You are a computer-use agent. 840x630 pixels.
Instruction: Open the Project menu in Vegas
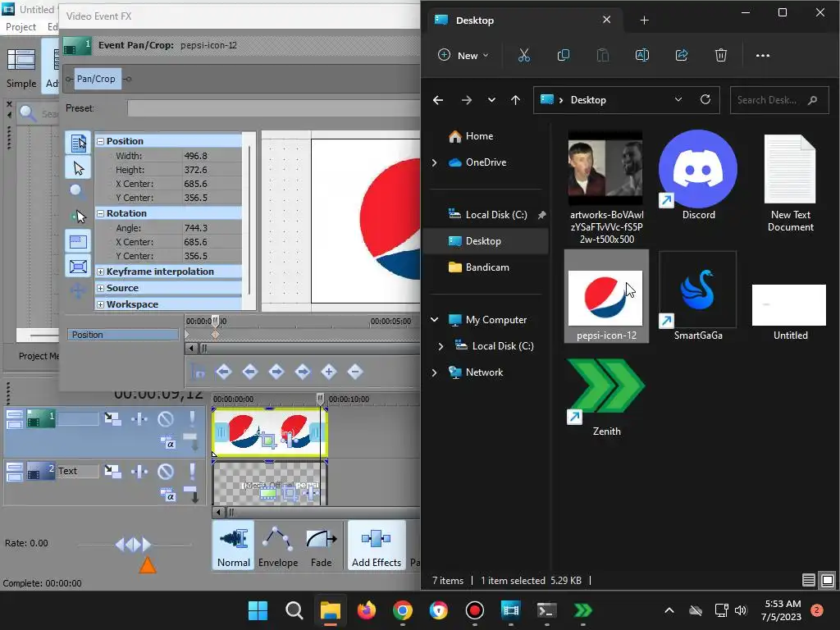point(21,27)
